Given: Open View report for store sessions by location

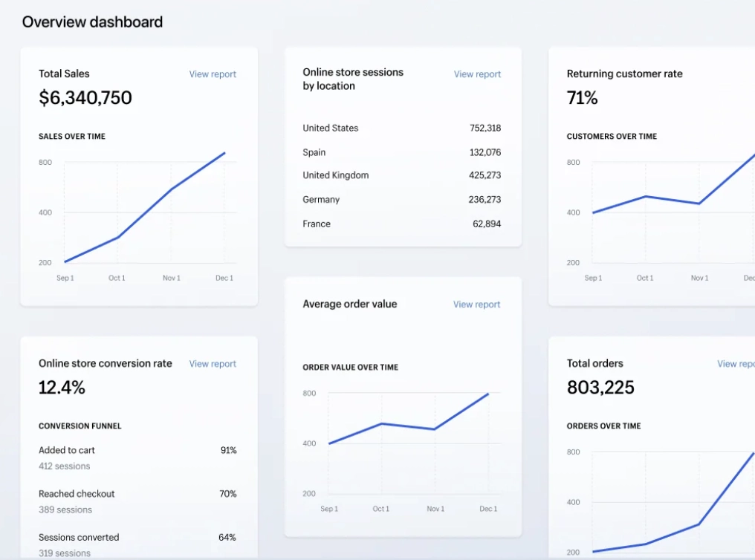Looking at the screenshot, I should (477, 74).
